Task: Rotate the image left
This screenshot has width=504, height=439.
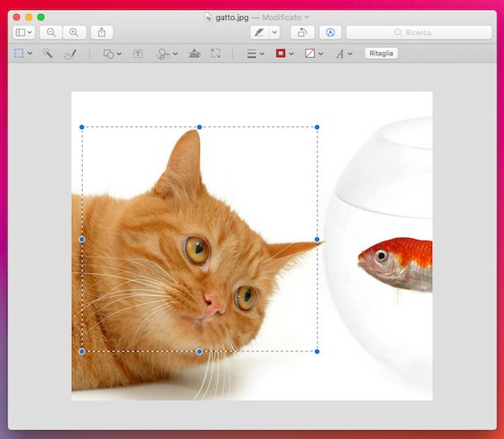Action: pyautogui.click(x=302, y=32)
